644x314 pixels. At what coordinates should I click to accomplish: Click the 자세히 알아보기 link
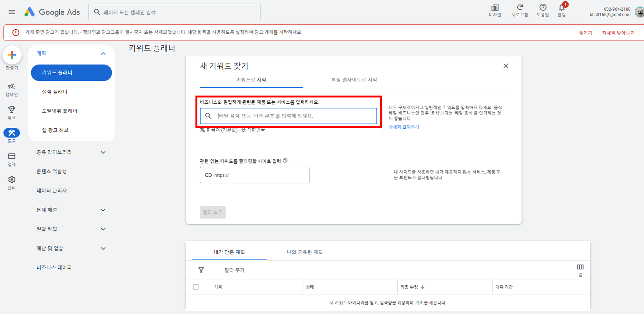pyautogui.click(x=403, y=127)
